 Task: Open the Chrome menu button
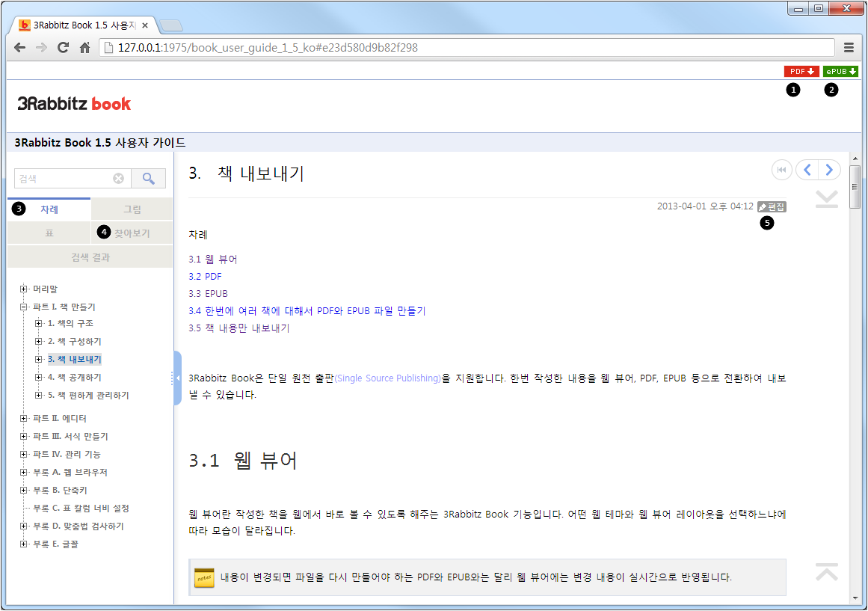pyautogui.click(x=849, y=48)
